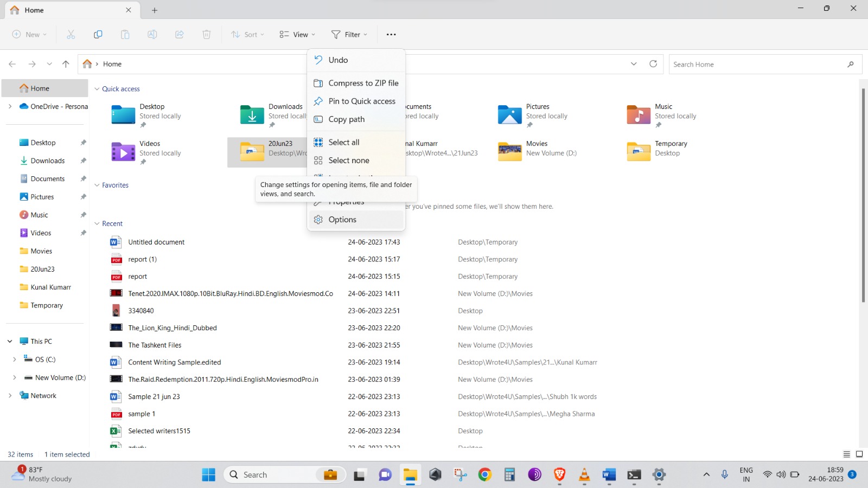Click the Delete trash icon in toolbar

pyautogui.click(x=206, y=35)
